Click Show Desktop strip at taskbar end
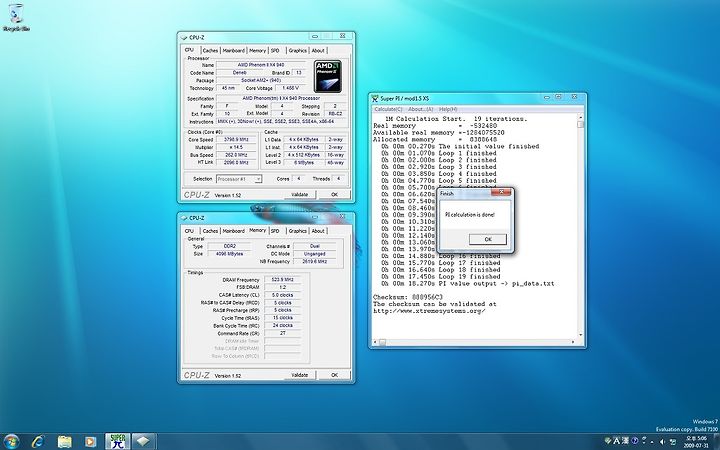The width and height of the screenshot is (720, 450). click(716, 442)
